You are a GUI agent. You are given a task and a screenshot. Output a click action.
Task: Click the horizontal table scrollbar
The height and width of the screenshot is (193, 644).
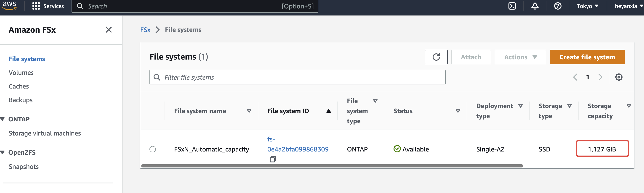332,166
